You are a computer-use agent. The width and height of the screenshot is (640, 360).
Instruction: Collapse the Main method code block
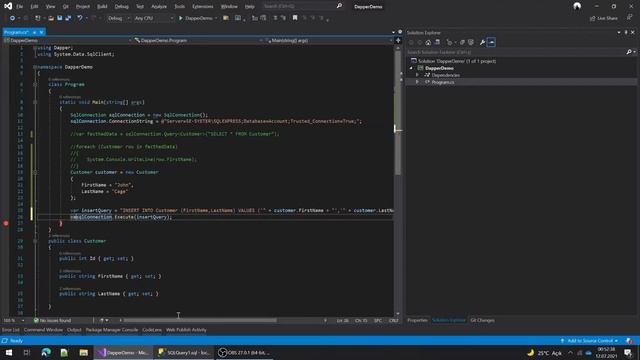click(x=35, y=102)
